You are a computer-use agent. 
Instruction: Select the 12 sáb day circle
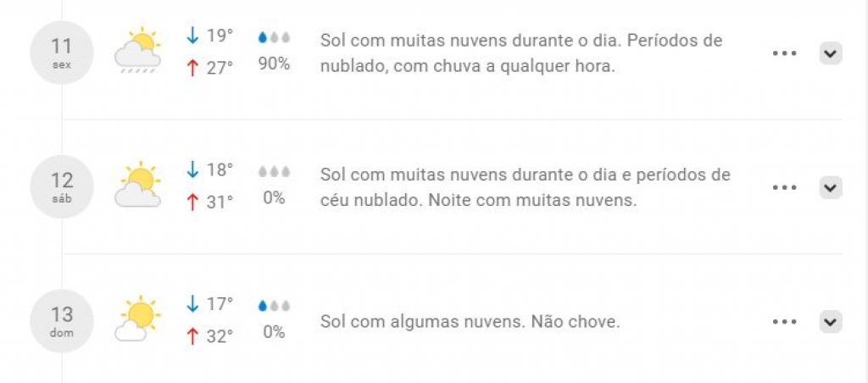(x=62, y=186)
